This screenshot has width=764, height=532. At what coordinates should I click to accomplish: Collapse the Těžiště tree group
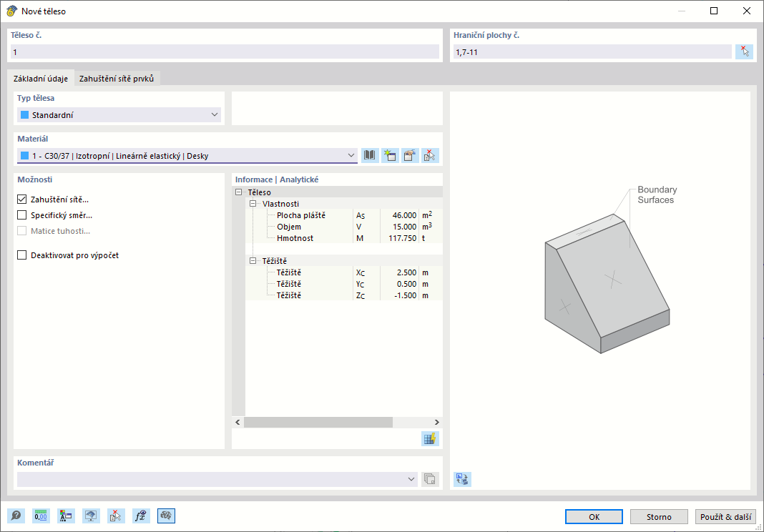tap(253, 261)
